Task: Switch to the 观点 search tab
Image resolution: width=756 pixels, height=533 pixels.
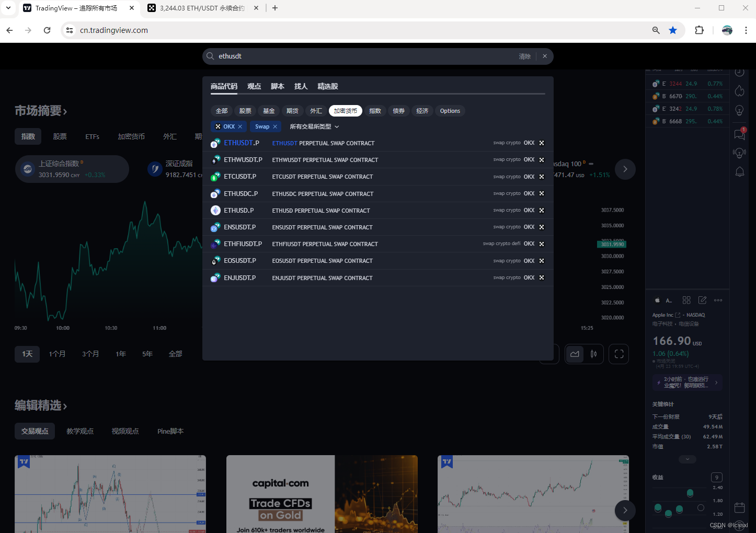Action: coord(254,86)
